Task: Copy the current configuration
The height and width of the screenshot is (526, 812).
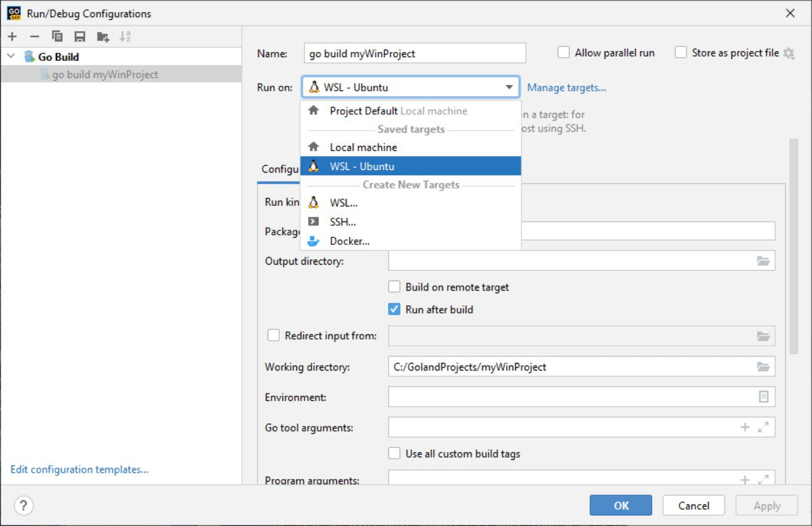Action: 57,36
